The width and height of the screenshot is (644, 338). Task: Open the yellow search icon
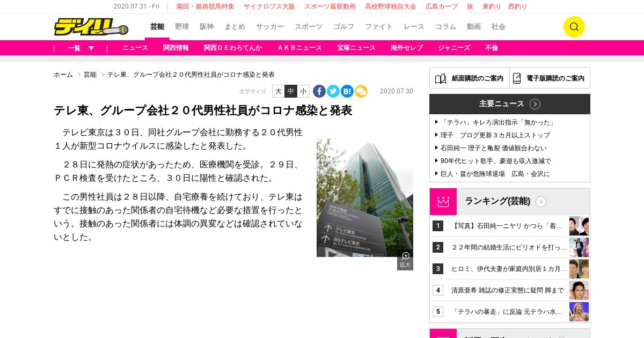[574, 27]
